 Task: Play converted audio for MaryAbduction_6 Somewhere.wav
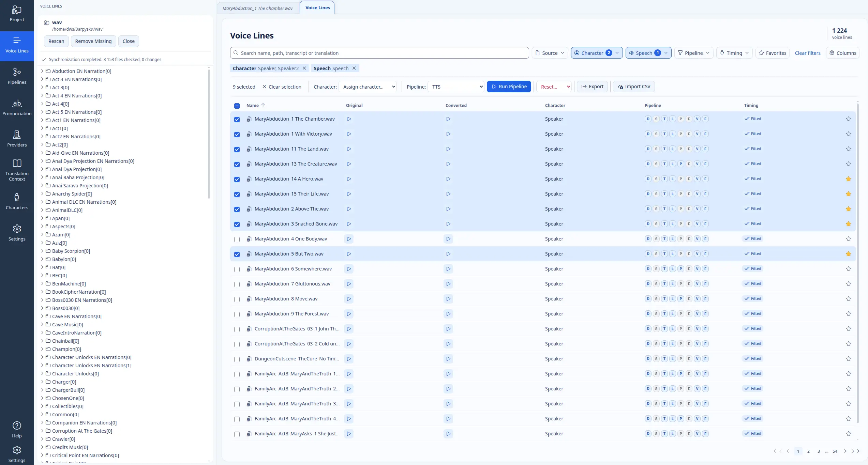pos(448,269)
